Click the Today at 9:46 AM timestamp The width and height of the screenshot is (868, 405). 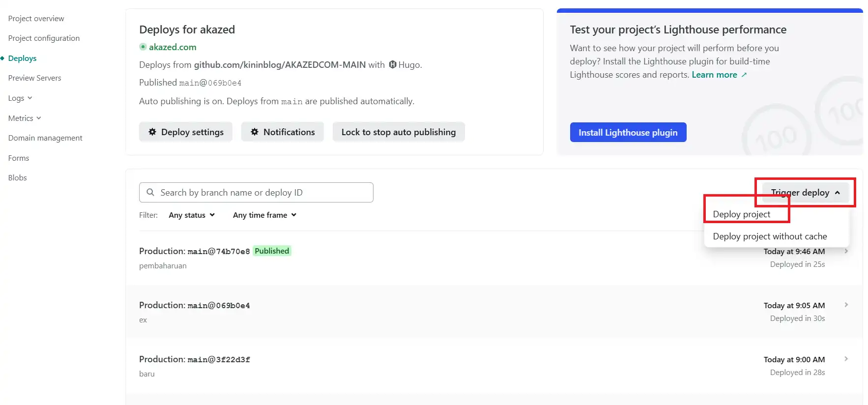[x=794, y=251]
